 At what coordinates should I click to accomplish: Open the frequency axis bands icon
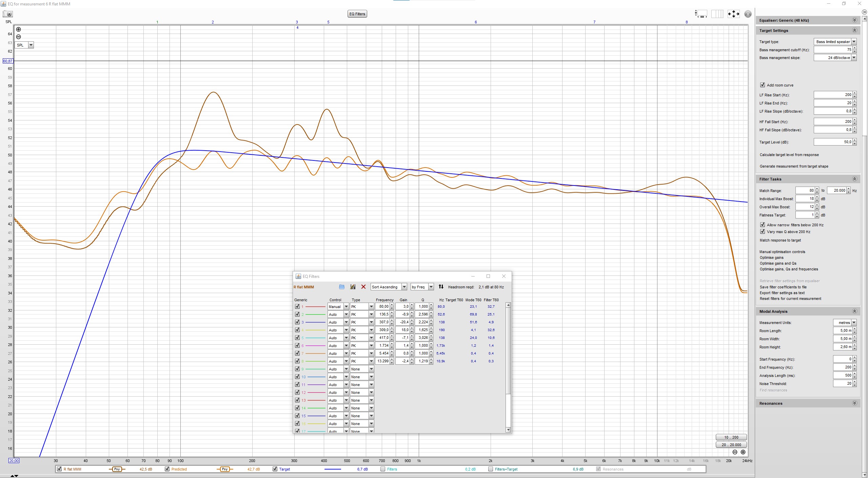click(717, 14)
